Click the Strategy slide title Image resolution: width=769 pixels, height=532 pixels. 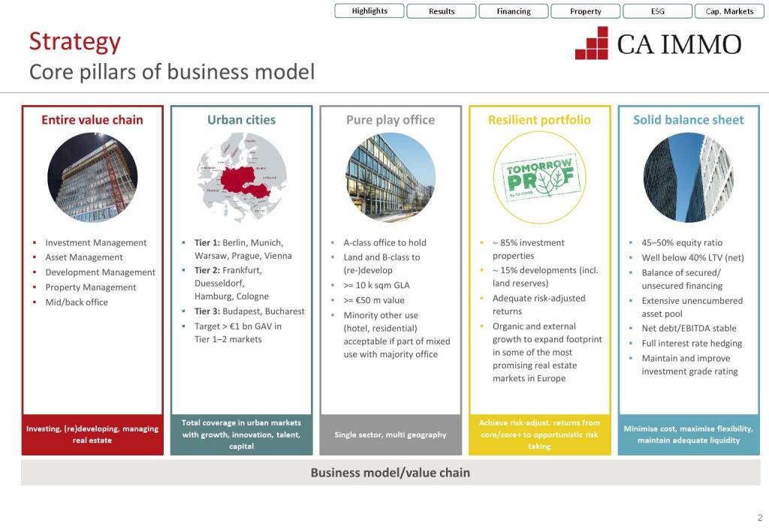tap(75, 42)
